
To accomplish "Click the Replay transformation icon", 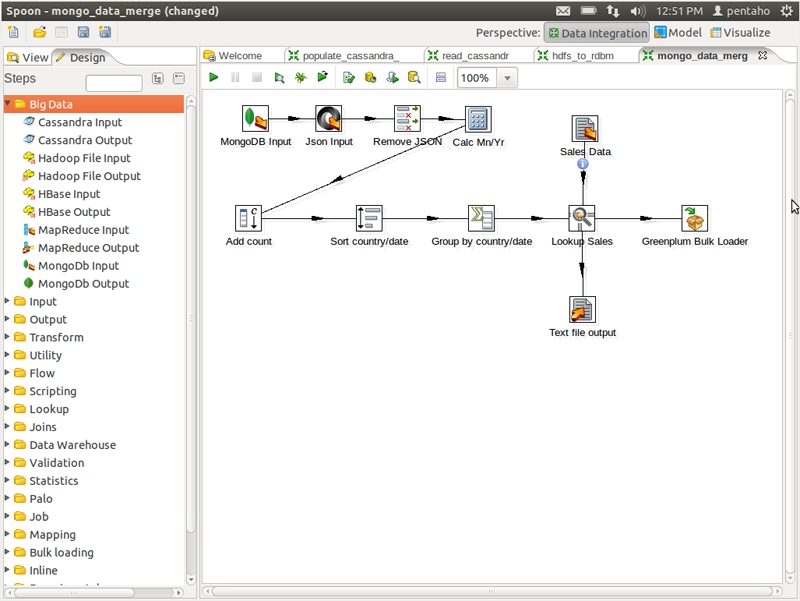I will [x=322, y=77].
